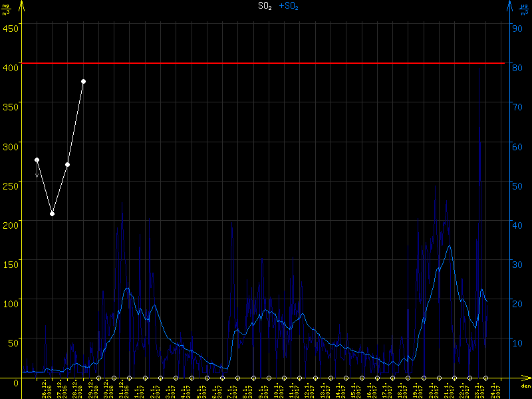Screen dimensions: 532x399
Task: Click the 90 value on right axis
Action: click(x=515, y=27)
